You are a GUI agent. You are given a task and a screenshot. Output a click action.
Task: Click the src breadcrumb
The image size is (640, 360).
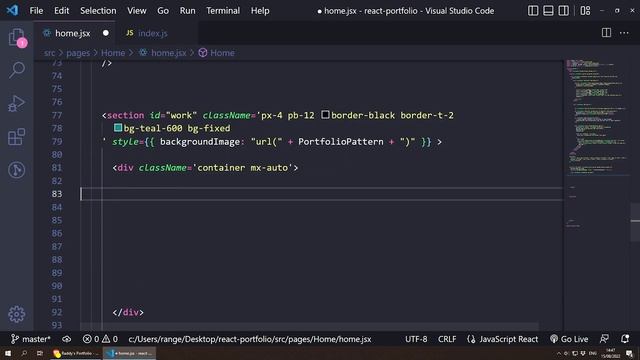pos(49,53)
